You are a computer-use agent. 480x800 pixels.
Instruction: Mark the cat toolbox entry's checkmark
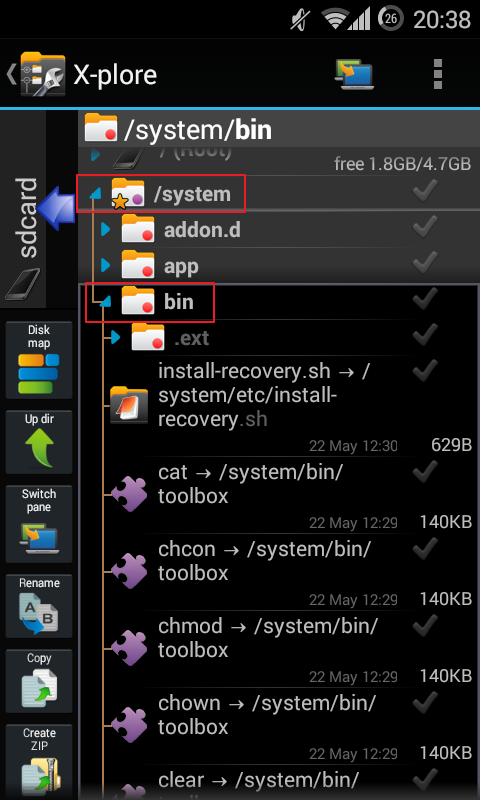(x=424, y=472)
